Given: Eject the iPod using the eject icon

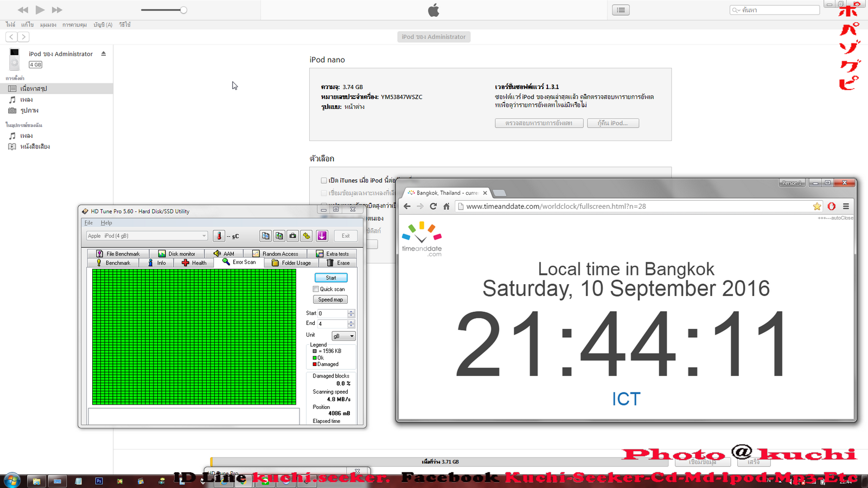Looking at the screenshot, I should tap(103, 54).
